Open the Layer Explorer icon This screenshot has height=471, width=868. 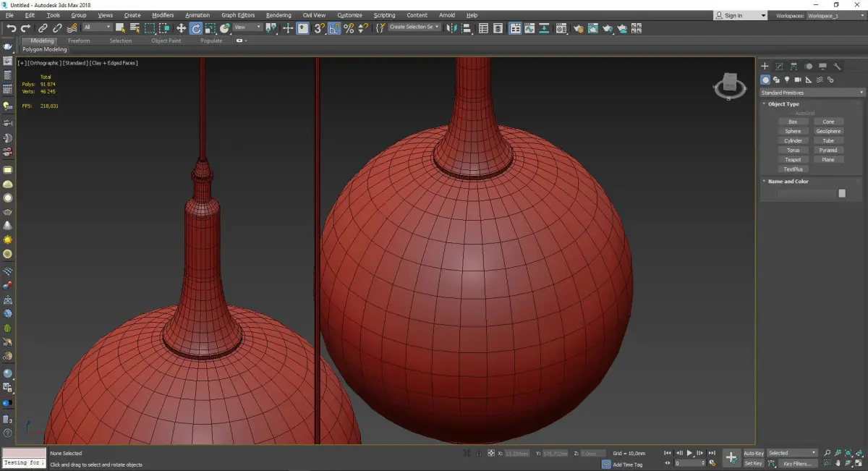pos(498,28)
